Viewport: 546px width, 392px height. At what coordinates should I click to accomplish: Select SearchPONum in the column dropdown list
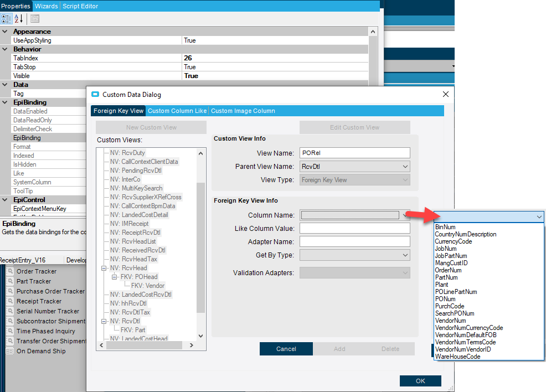pos(455,313)
